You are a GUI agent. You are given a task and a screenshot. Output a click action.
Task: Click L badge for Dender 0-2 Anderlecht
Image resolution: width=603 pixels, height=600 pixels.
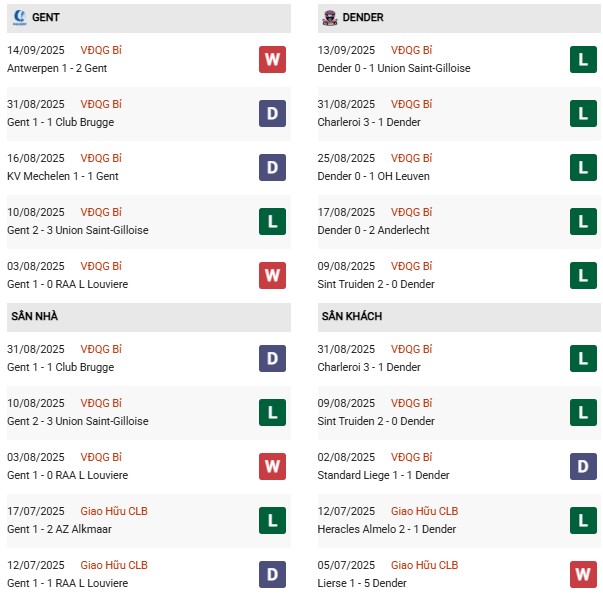(x=583, y=222)
